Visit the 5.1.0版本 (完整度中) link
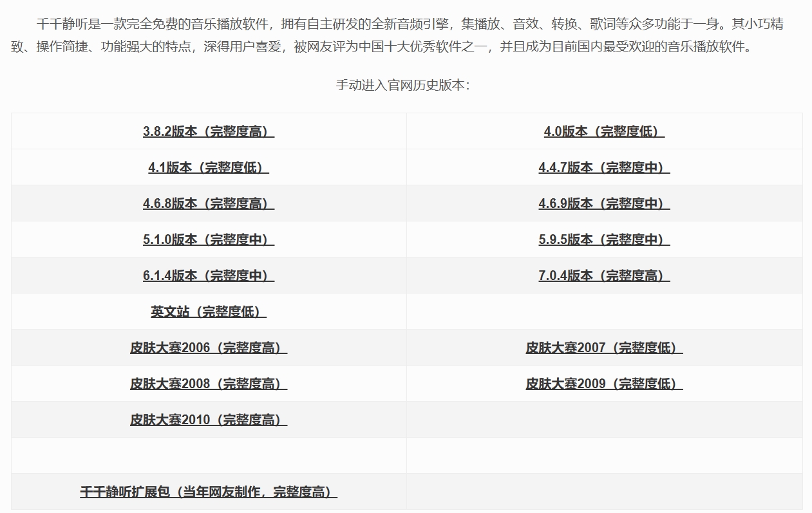 (x=208, y=239)
